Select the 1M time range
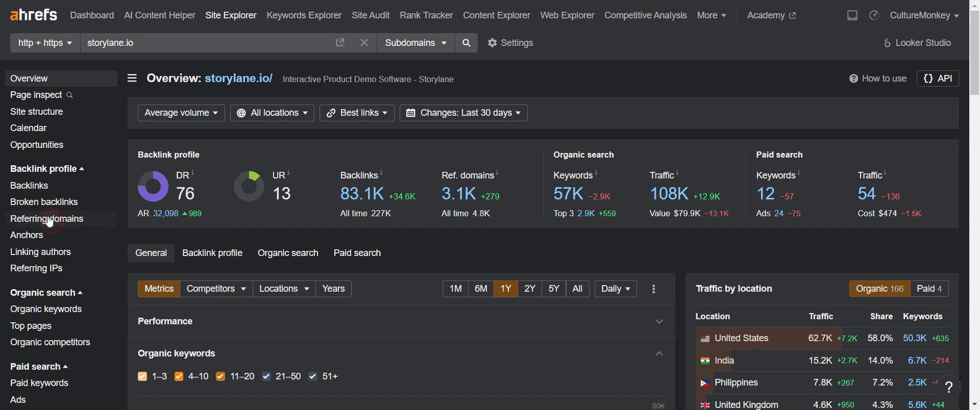The image size is (980, 410). 455,289
